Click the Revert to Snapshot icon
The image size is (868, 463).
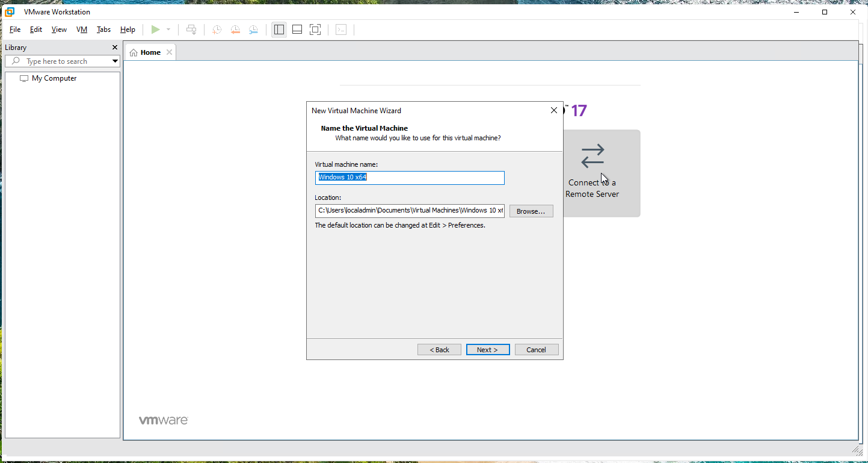235,30
